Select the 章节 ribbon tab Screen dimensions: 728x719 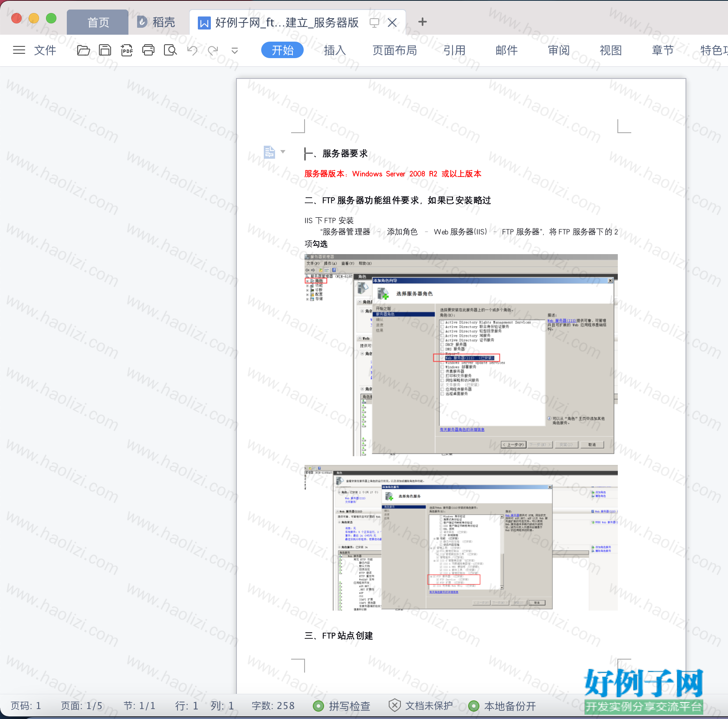663,50
